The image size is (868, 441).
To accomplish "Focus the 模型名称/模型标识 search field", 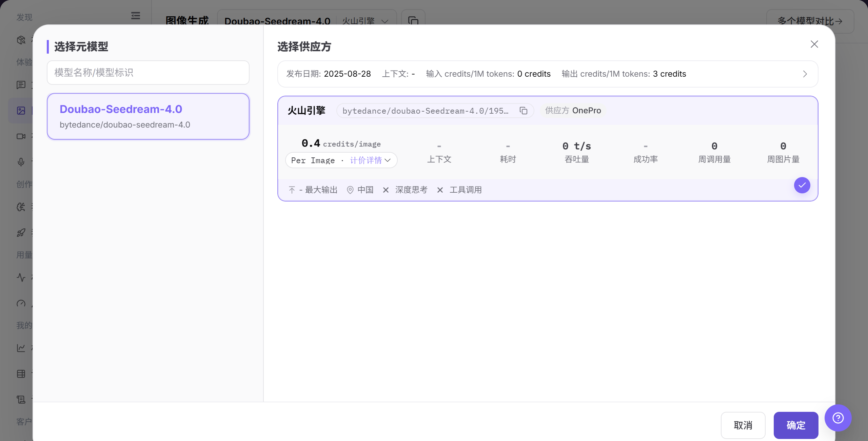I will pyautogui.click(x=148, y=73).
